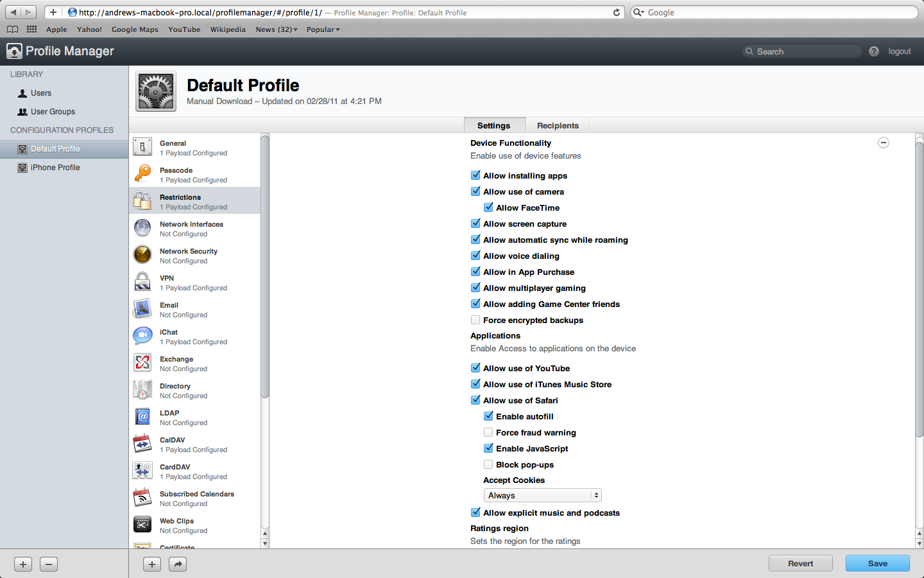Uncheck Allow installing apps
924x578 pixels.
tap(475, 175)
